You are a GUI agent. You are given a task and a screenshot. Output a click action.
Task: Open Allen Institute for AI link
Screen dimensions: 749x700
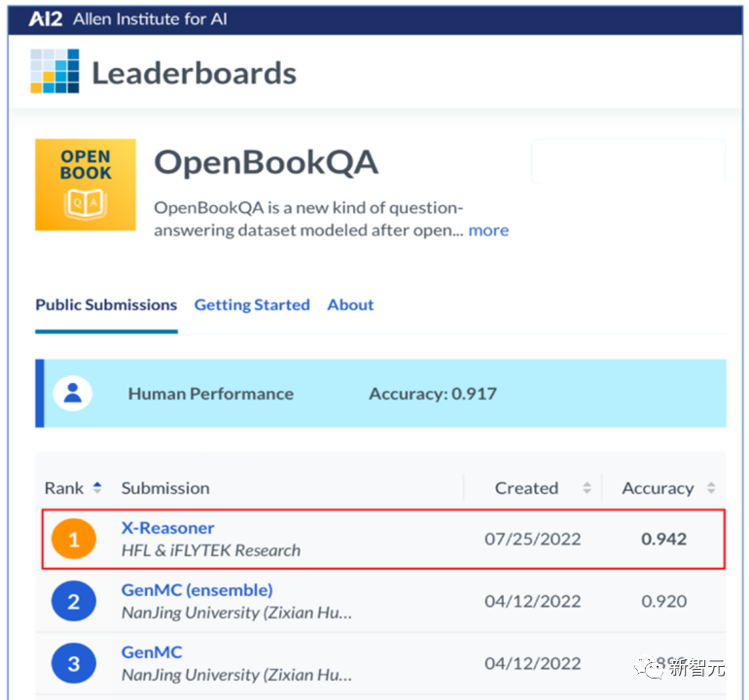[x=150, y=19]
